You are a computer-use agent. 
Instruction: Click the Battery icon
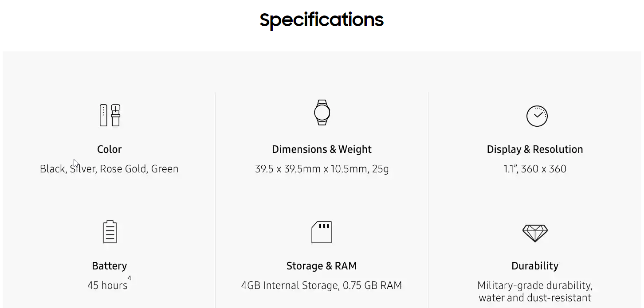click(110, 232)
